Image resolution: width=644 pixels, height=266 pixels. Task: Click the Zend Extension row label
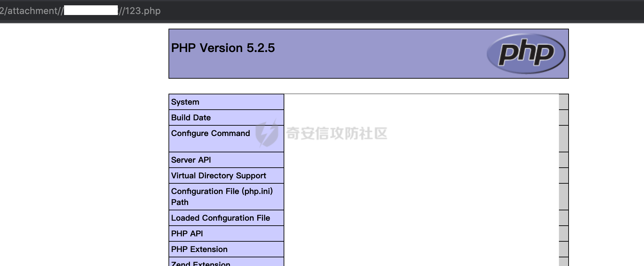(x=201, y=263)
